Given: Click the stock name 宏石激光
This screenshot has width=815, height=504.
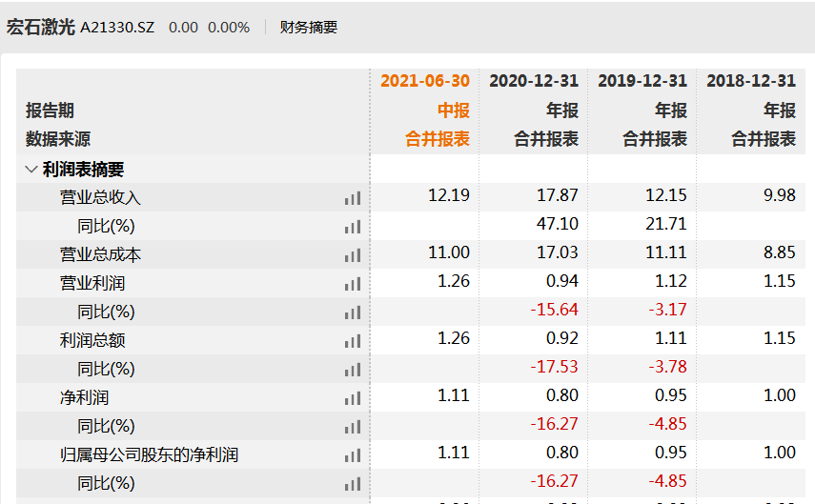Looking at the screenshot, I should pyautogui.click(x=41, y=27).
